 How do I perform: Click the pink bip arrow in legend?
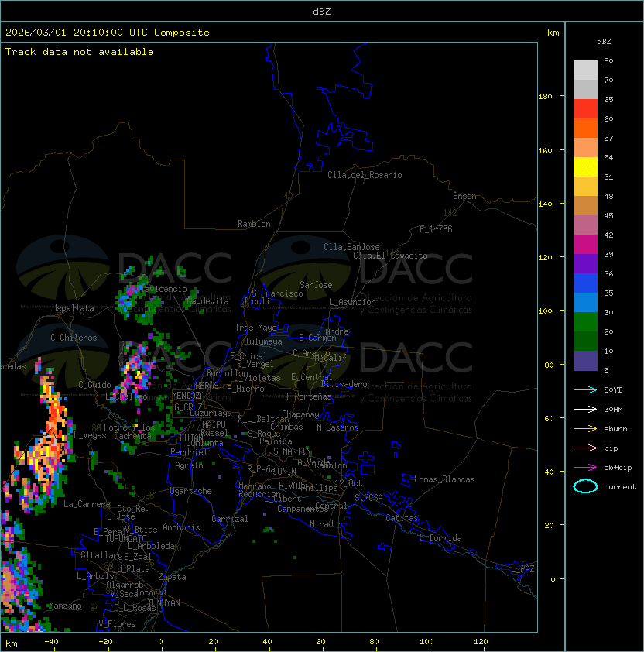pos(585,448)
